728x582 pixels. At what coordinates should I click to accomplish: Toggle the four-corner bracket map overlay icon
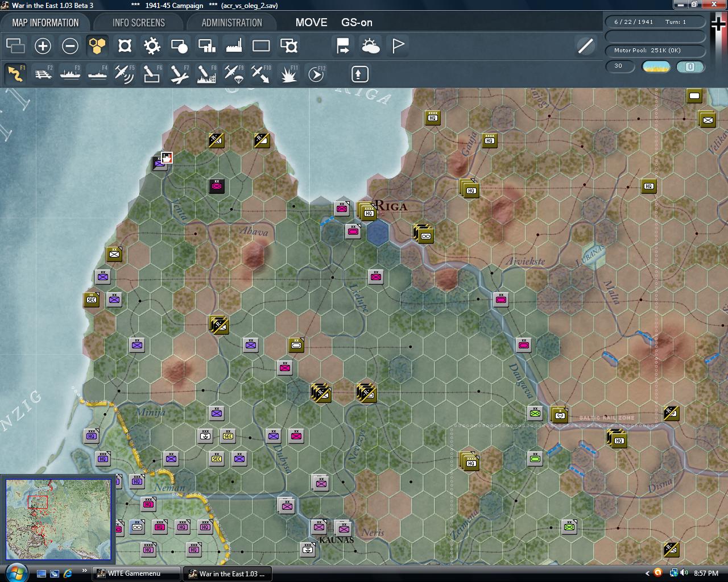[x=125, y=46]
